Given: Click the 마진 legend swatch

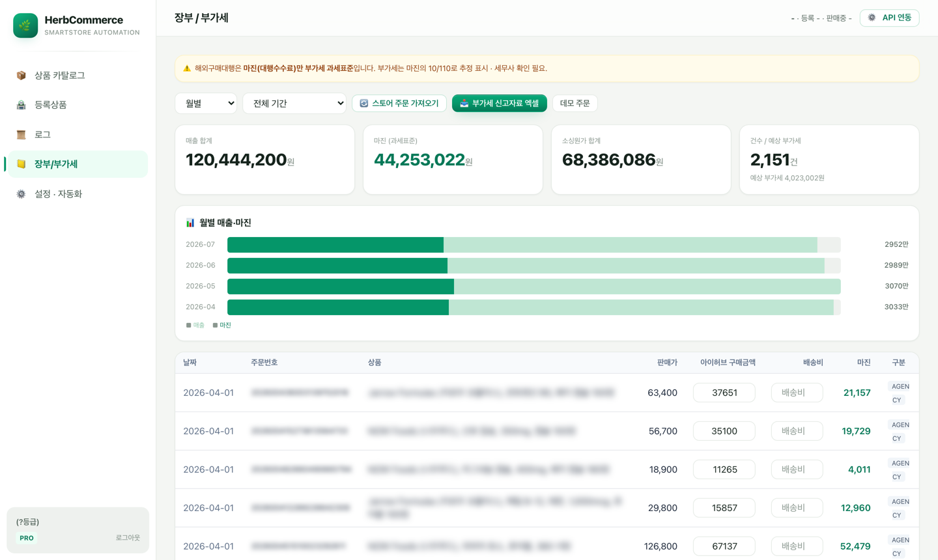Looking at the screenshot, I should [x=215, y=325].
